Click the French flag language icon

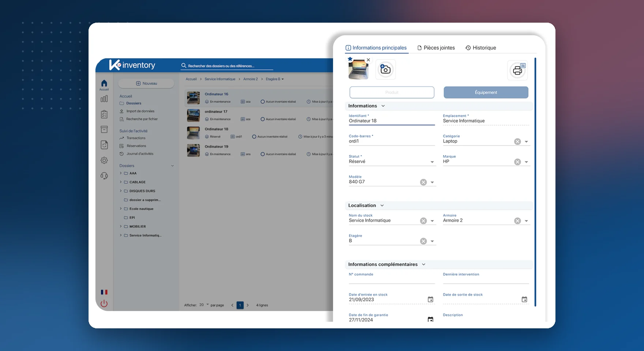104,292
